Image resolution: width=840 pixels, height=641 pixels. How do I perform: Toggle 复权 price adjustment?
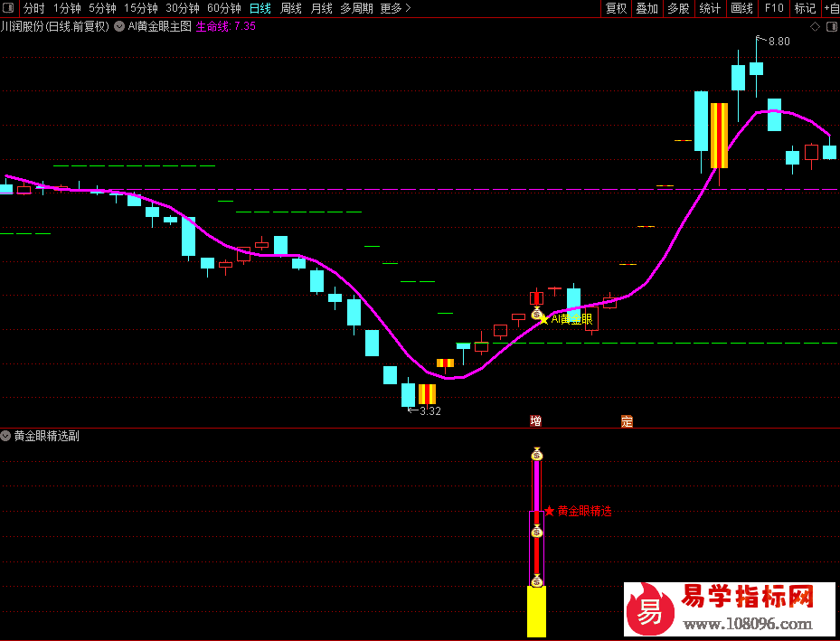(616, 8)
